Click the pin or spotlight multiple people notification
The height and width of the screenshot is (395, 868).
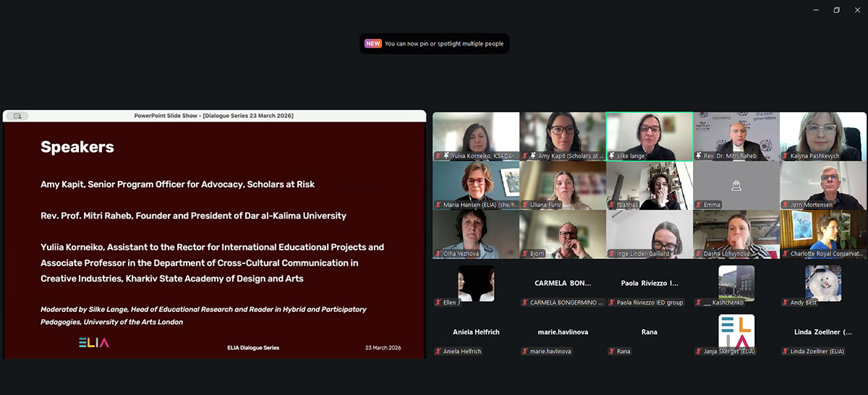pos(443,43)
